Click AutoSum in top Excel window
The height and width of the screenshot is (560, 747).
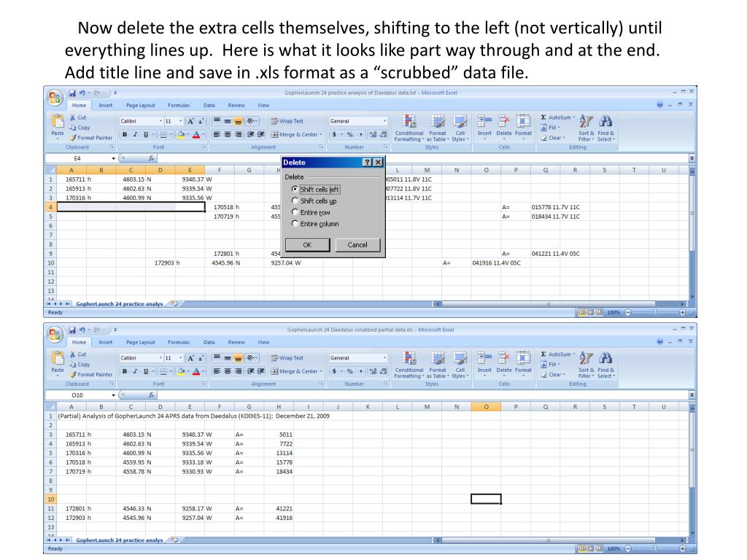pyautogui.click(x=558, y=117)
